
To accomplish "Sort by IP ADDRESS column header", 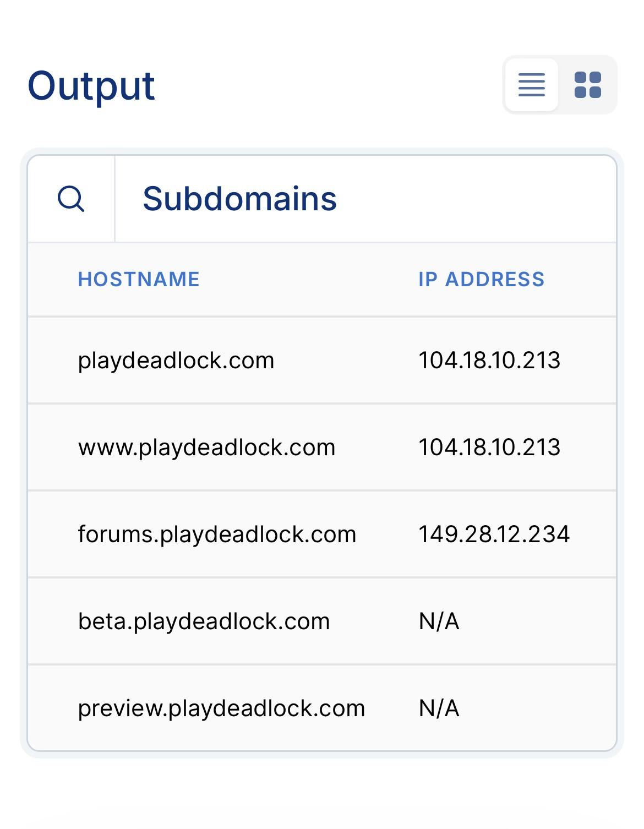I will (x=481, y=279).
